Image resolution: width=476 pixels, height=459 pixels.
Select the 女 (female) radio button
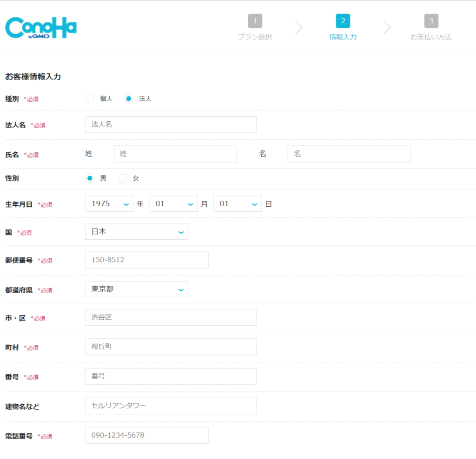point(122,178)
